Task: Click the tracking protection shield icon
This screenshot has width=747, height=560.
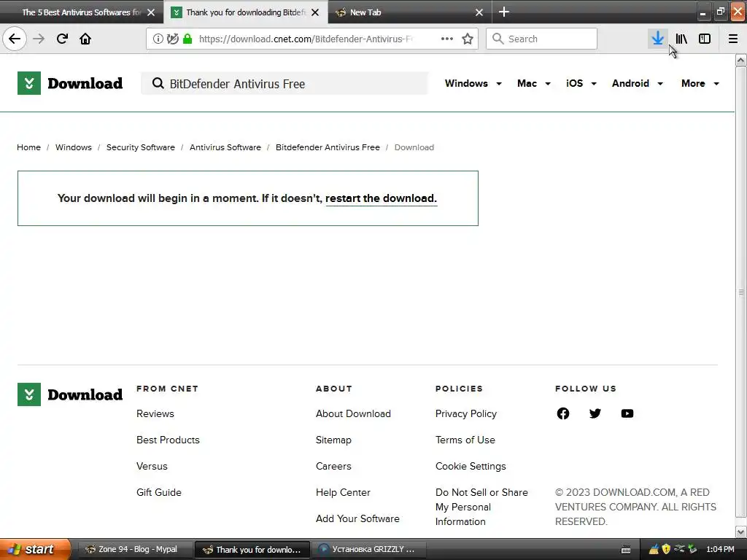Action: coord(172,39)
